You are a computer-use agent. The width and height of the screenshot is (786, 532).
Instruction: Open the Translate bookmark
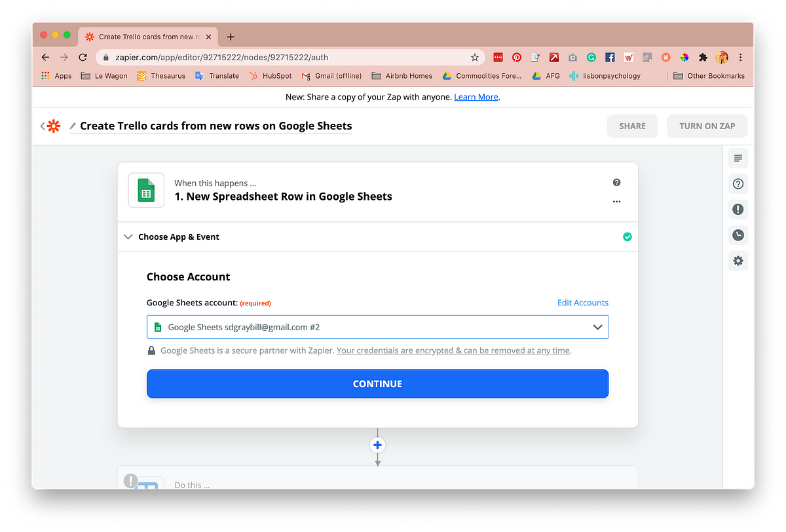click(217, 76)
